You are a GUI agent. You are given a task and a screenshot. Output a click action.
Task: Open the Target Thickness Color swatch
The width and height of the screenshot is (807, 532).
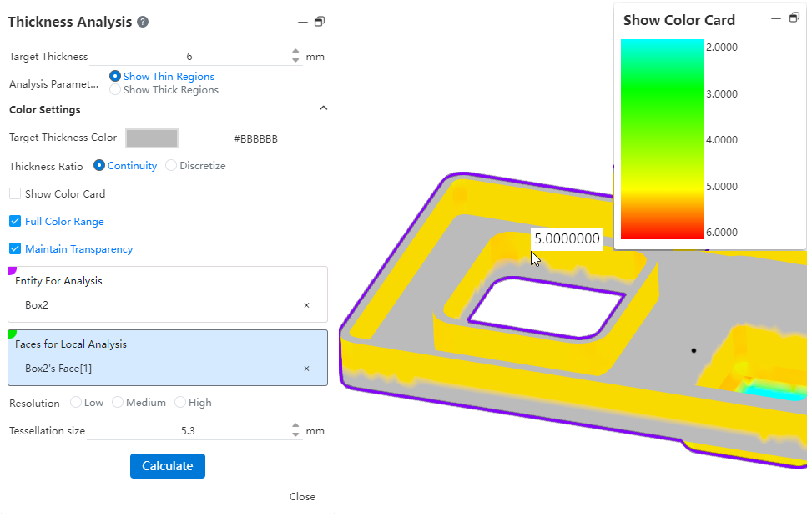tap(152, 138)
